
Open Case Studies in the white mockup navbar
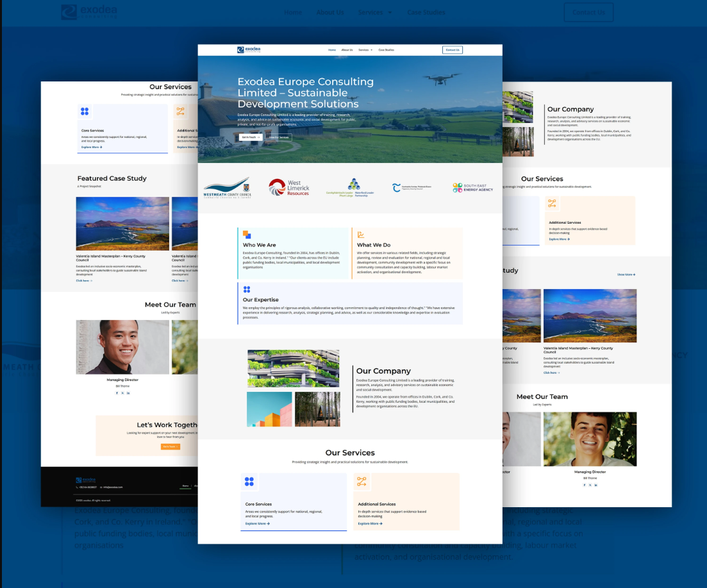click(387, 50)
